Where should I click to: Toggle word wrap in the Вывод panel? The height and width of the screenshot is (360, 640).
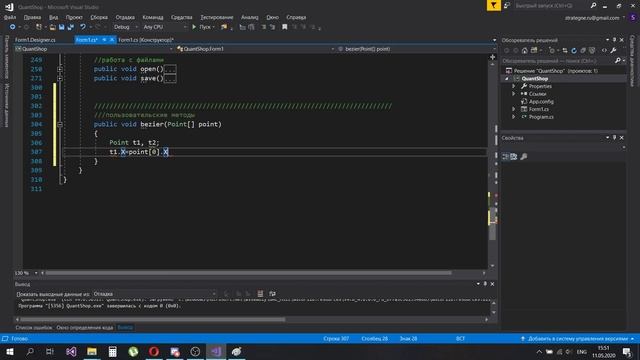(x=272, y=294)
